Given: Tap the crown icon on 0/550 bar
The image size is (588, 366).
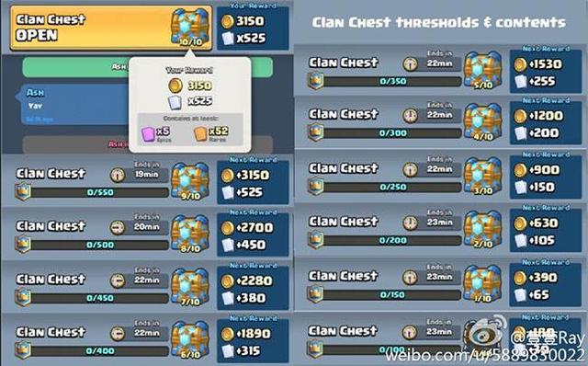Looking at the screenshot, I should (x=23, y=192).
